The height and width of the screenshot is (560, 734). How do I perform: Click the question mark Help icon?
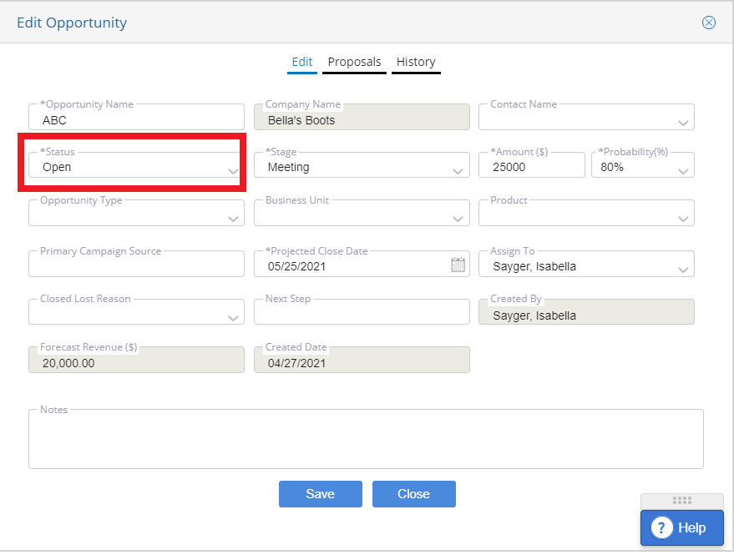tap(661, 527)
